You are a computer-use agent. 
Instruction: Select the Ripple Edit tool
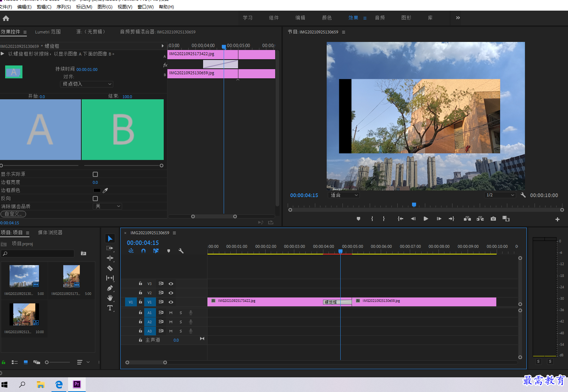pos(110,258)
